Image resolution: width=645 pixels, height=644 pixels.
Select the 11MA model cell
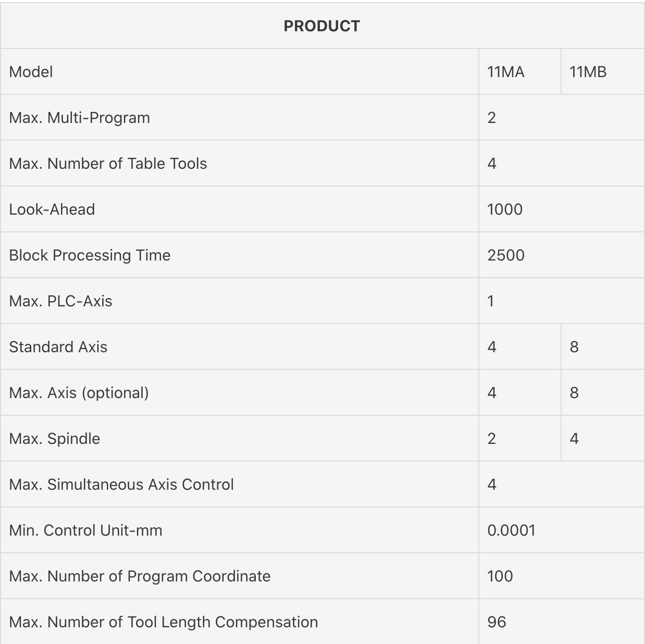[520, 72]
